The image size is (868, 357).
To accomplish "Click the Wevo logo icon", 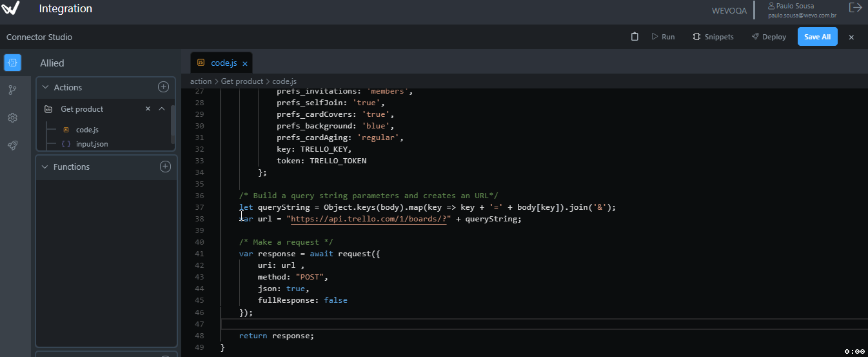I will click(11, 8).
